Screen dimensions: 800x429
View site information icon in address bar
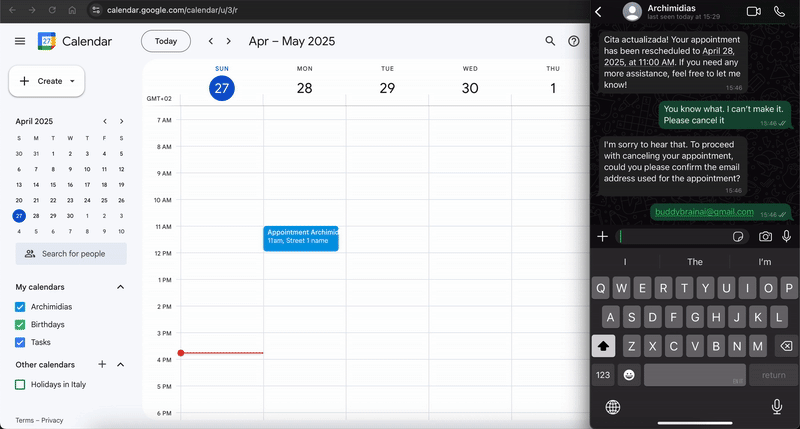point(96,10)
